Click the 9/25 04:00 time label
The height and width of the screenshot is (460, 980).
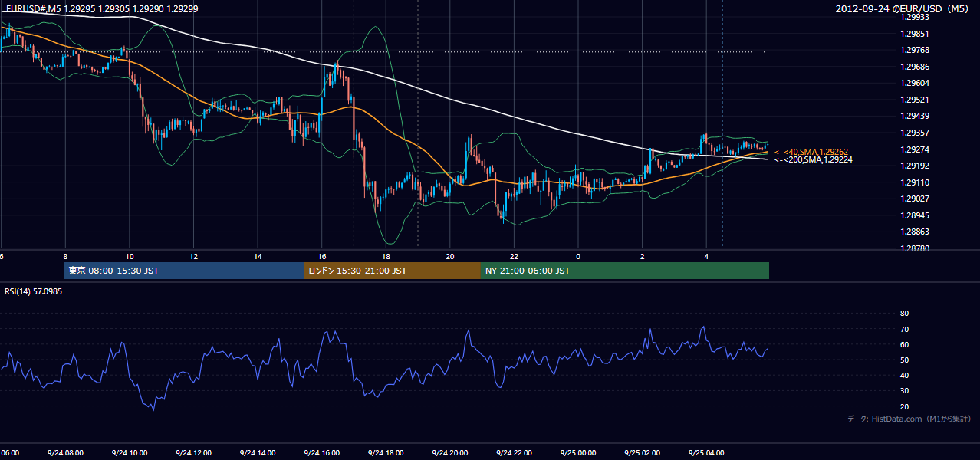[706, 452]
